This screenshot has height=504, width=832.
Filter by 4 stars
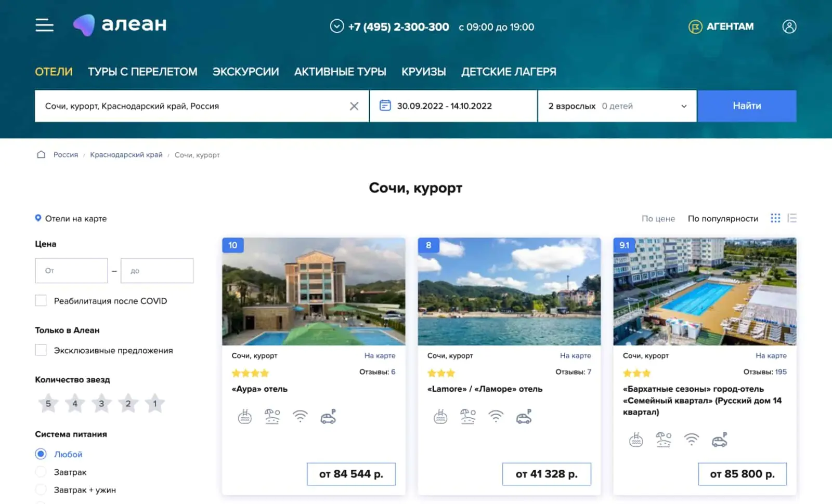(75, 403)
